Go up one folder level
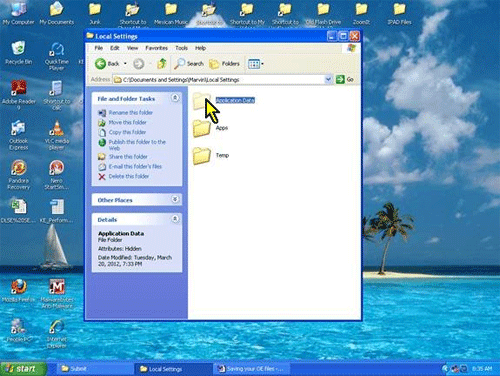 tap(162, 63)
